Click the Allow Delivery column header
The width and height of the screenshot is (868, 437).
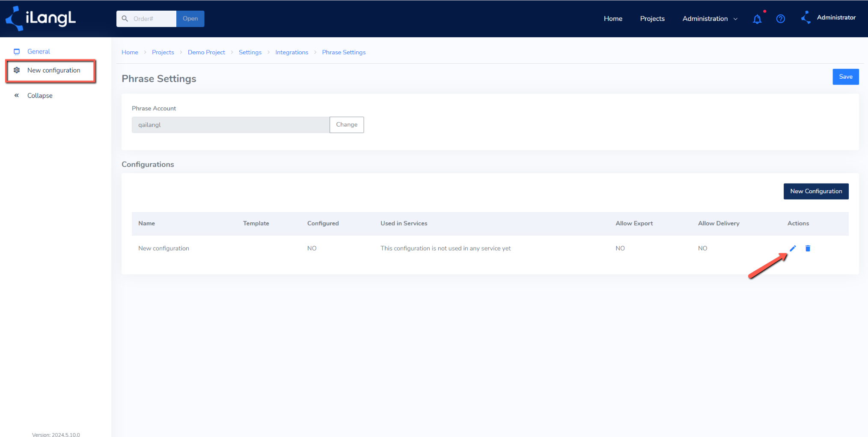click(719, 223)
